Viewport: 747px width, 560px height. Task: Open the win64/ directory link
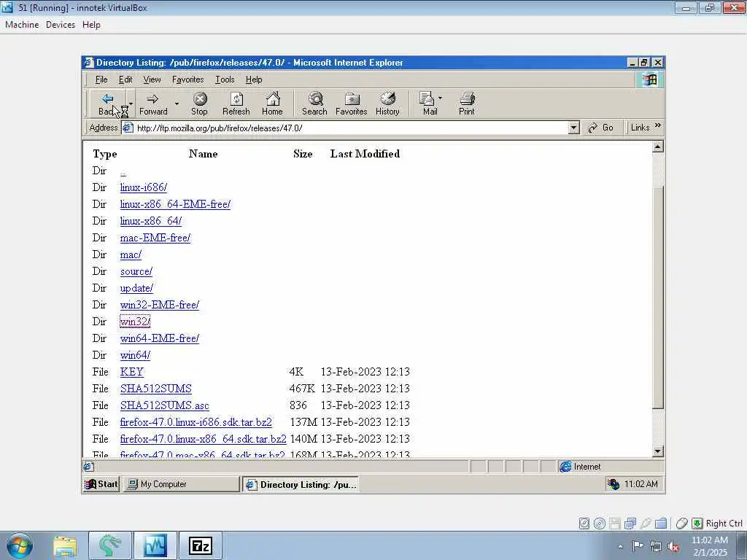[135, 355]
